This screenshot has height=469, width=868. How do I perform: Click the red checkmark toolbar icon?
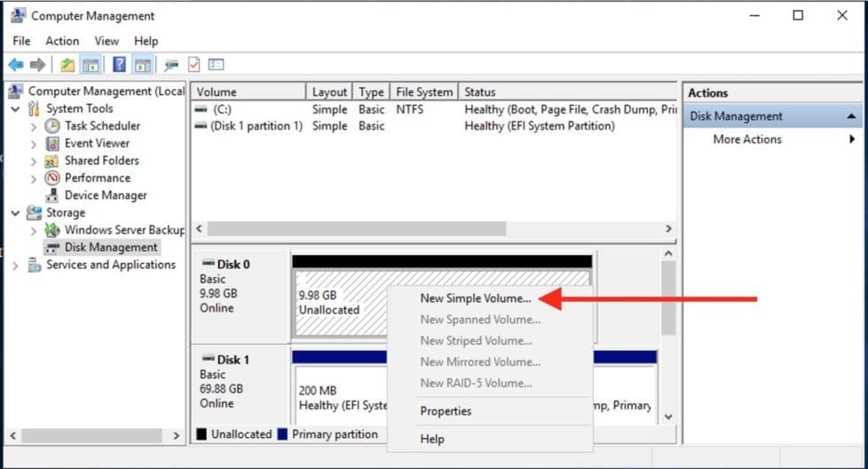pos(193,65)
